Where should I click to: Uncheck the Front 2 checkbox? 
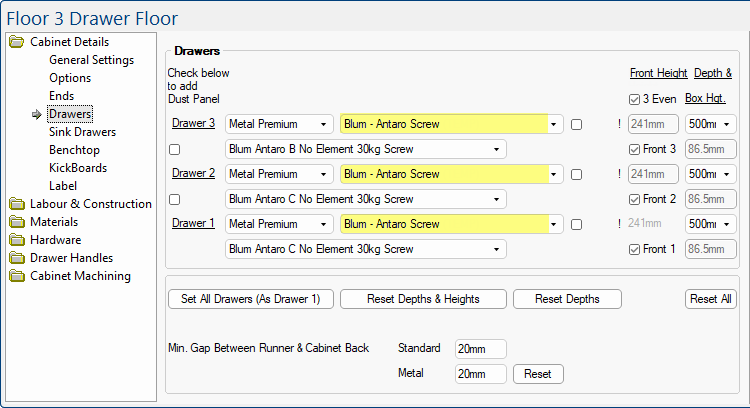pyautogui.click(x=634, y=199)
